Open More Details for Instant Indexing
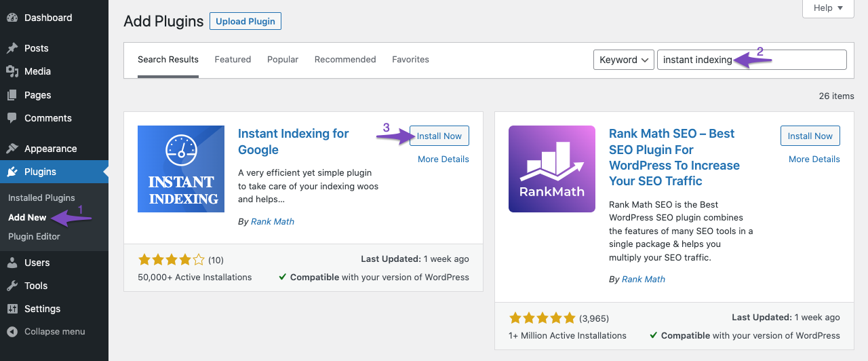The width and height of the screenshot is (868, 361). (x=443, y=159)
